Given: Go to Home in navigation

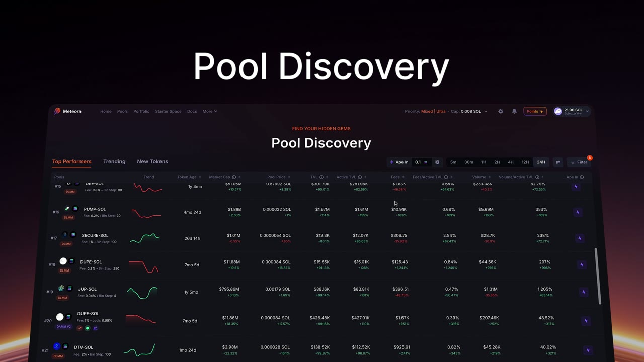Looking at the screenshot, I should (106, 111).
